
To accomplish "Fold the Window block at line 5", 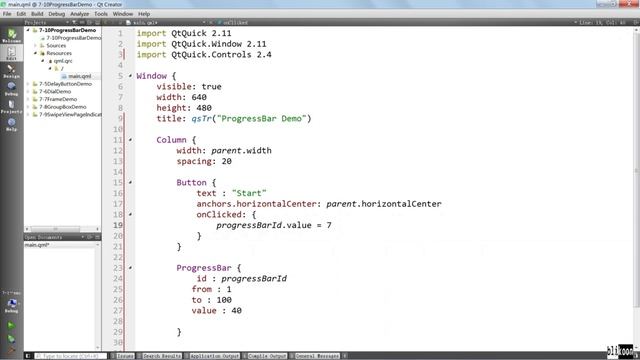I will (130, 76).
